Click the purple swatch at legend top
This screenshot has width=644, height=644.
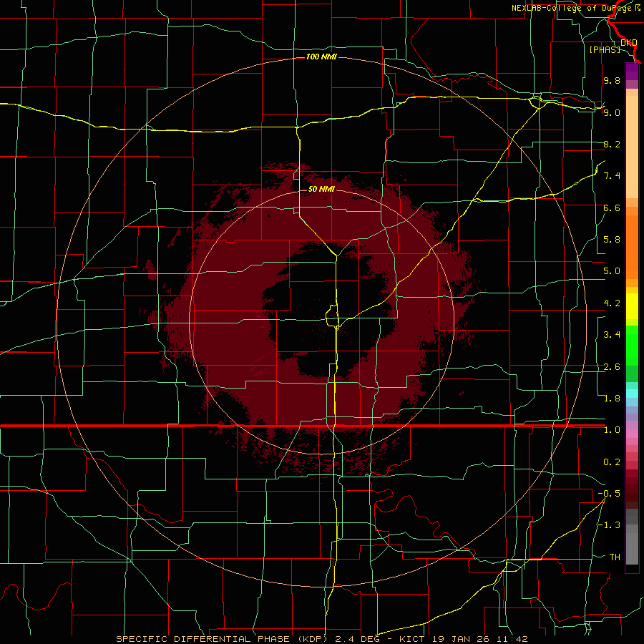(632, 72)
